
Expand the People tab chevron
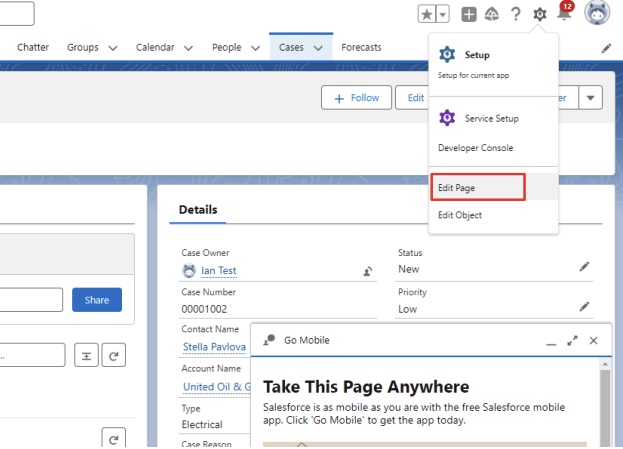(x=255, y=48)
